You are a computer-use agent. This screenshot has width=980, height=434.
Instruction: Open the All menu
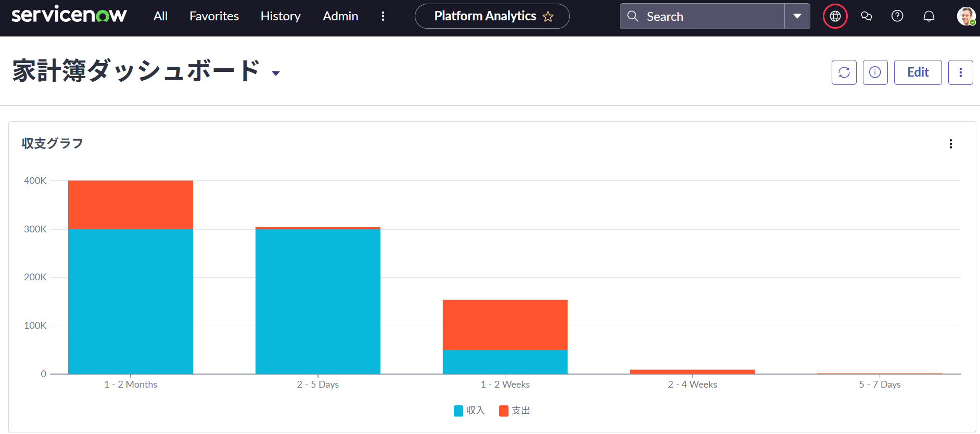pyautogui.click(x=160, y=16)
